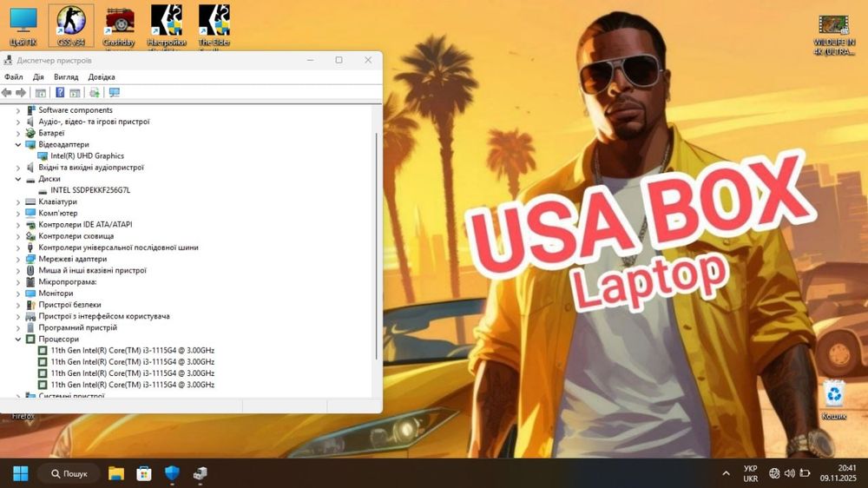Click the Help question mark toolbar icon

pos(60,93)
